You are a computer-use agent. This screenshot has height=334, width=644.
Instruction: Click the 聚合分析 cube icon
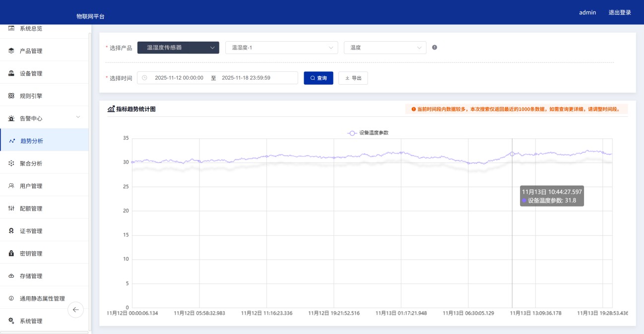pos(11,163)
